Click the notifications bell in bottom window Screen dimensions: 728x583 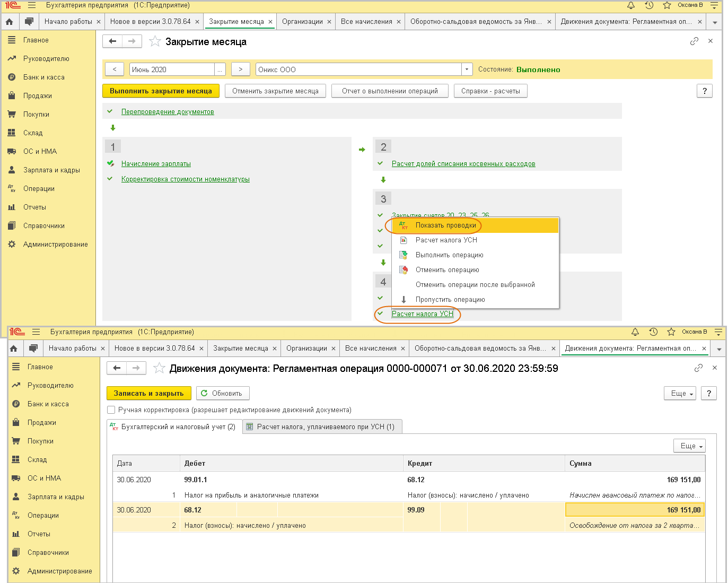click(x=635, y=332)
